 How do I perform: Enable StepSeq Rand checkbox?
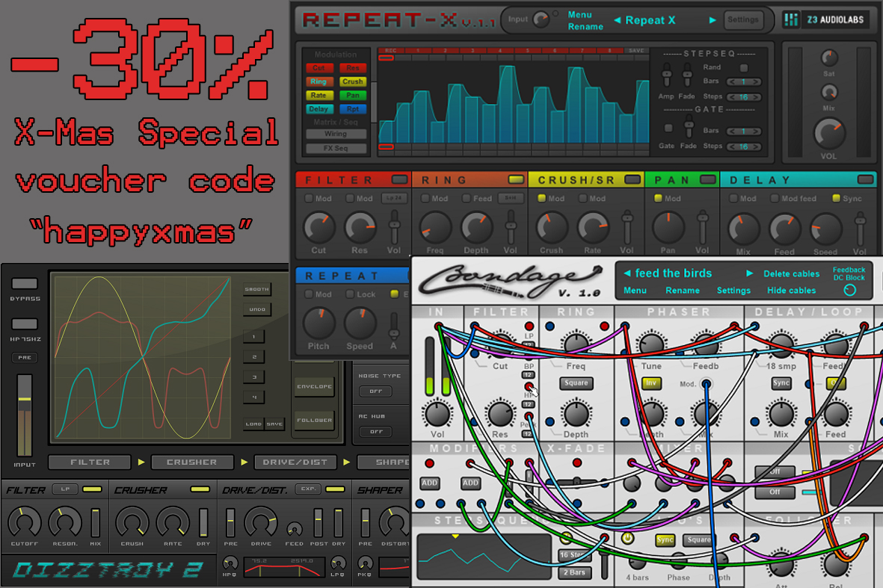(x=744, y=68)
